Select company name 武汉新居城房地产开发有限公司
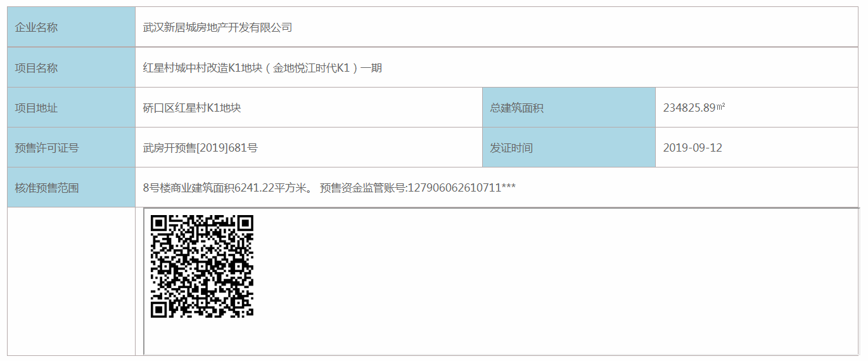Screen dimensions: 868x361 217,27
